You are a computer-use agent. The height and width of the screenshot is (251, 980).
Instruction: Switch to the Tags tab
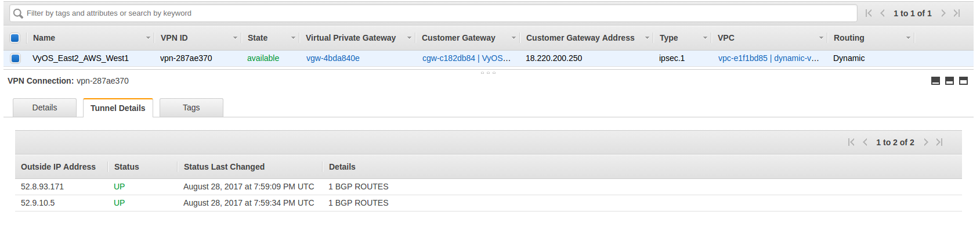point(191,107)
